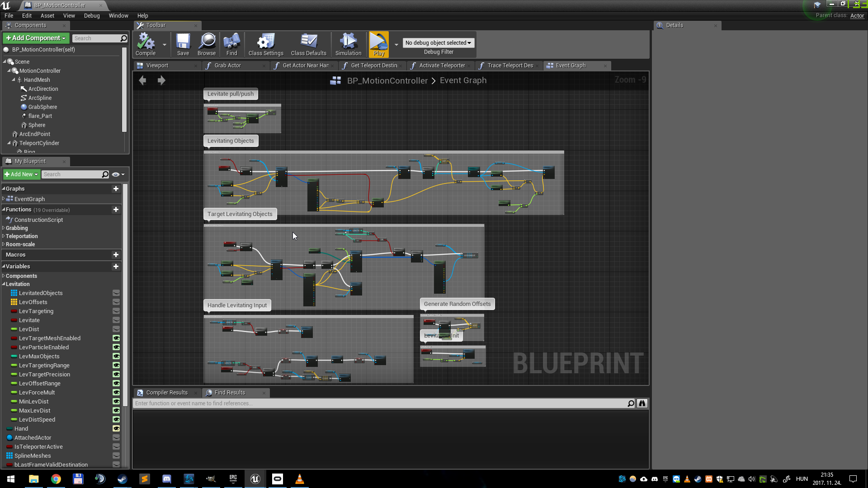Start Simulation from the toolbar
Screen dimensions: 868x488
[x=348, y=44]
